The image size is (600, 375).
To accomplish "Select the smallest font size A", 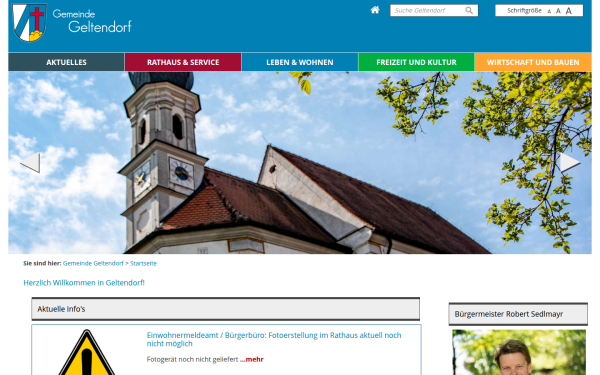I will pyautogui.click(x=549, y=11).
